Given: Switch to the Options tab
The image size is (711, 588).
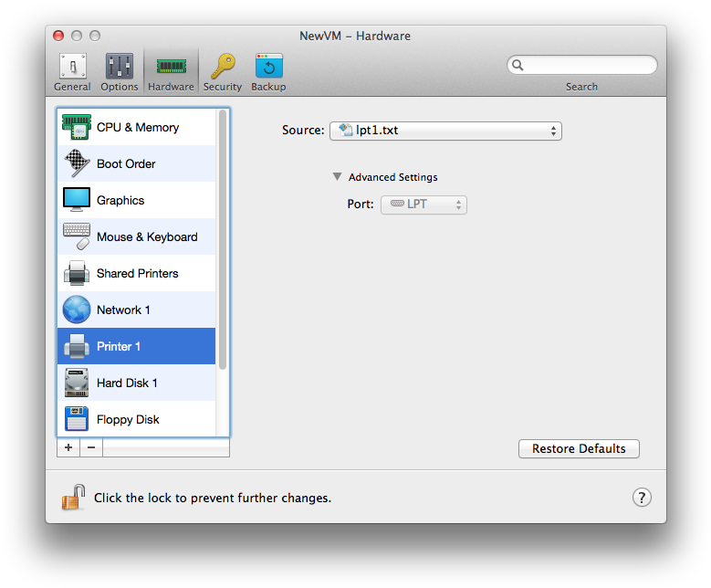Looking at the screenshot, I should pos(120,72).
